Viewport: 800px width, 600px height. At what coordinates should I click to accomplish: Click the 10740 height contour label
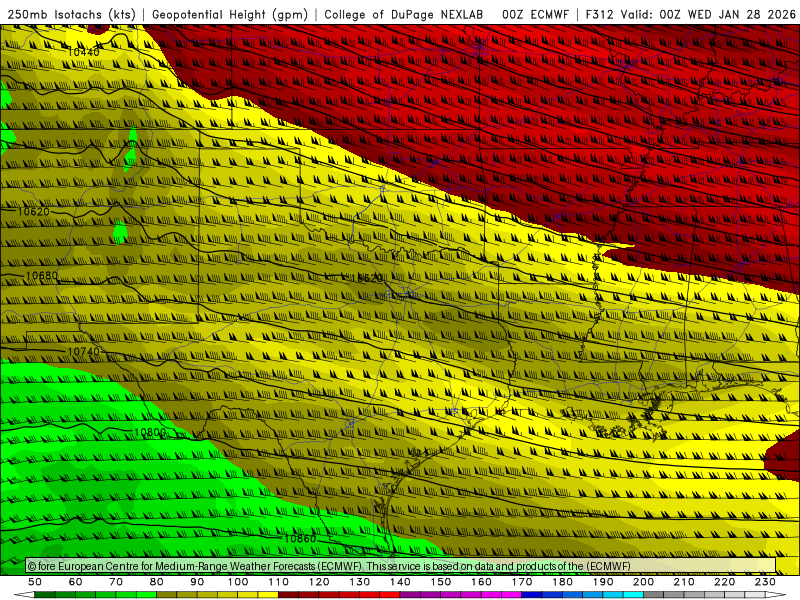[84, 352]
